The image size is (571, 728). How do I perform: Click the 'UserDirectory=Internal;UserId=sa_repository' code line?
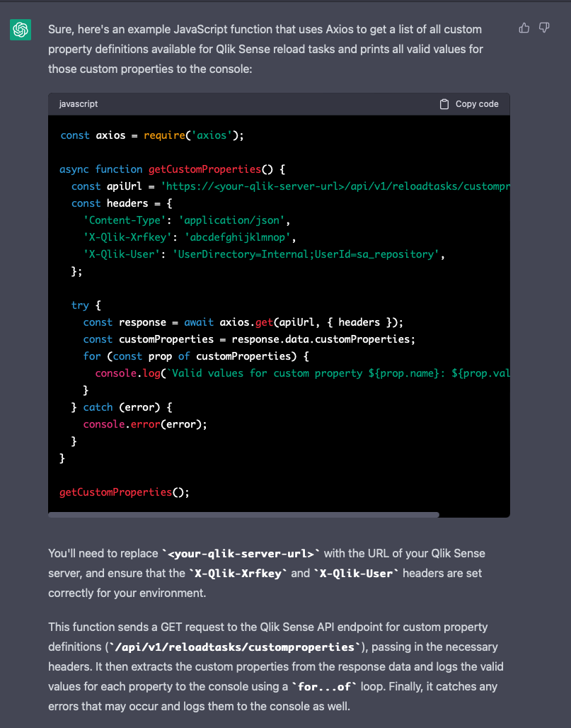(x=264, y=254)
